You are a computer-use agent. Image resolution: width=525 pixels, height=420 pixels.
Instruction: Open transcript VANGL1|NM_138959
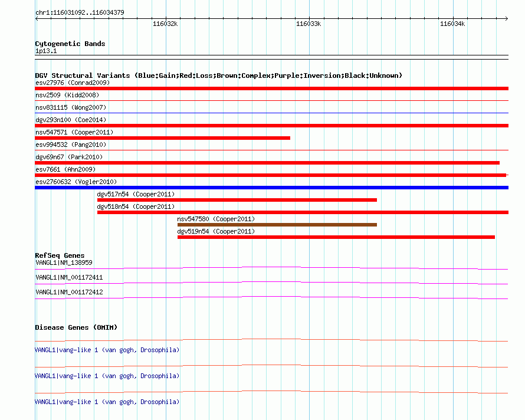pyautogui.click(x=64, y=262)
